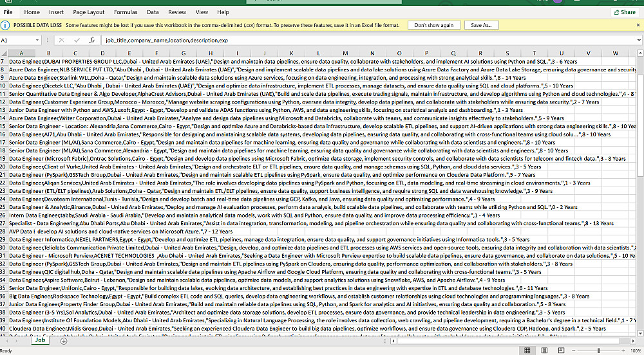Screen dimensions: 644x355
Task: Click the horizontal scrollbar left arrow
Action: [x=394, y=341]
